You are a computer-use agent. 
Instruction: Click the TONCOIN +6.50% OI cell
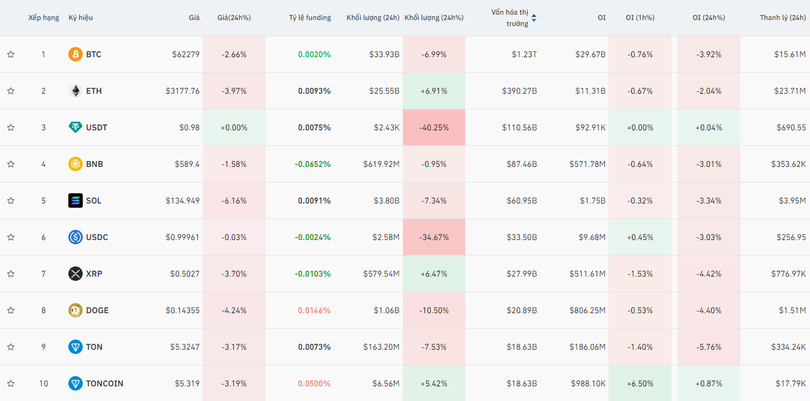[x=640, y=383]
